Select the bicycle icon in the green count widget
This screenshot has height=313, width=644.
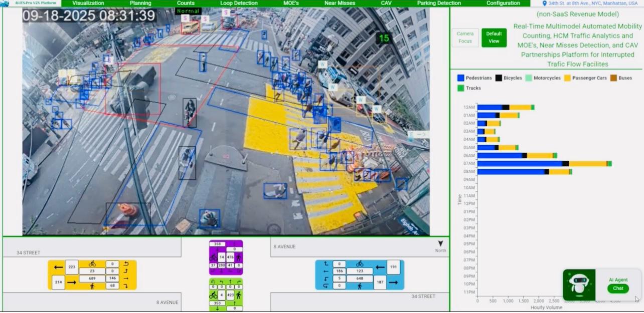213,295
